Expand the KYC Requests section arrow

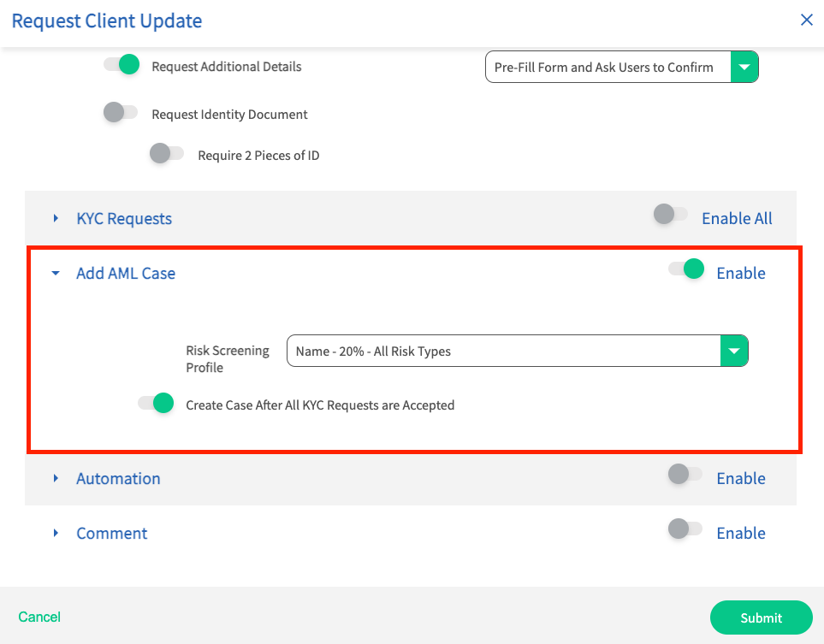(56, 218)
